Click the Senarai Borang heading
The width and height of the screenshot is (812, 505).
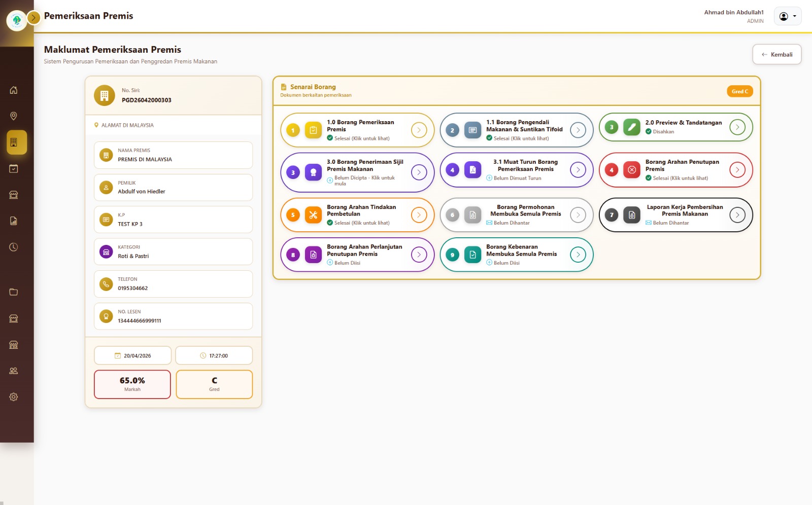(313, 87)
